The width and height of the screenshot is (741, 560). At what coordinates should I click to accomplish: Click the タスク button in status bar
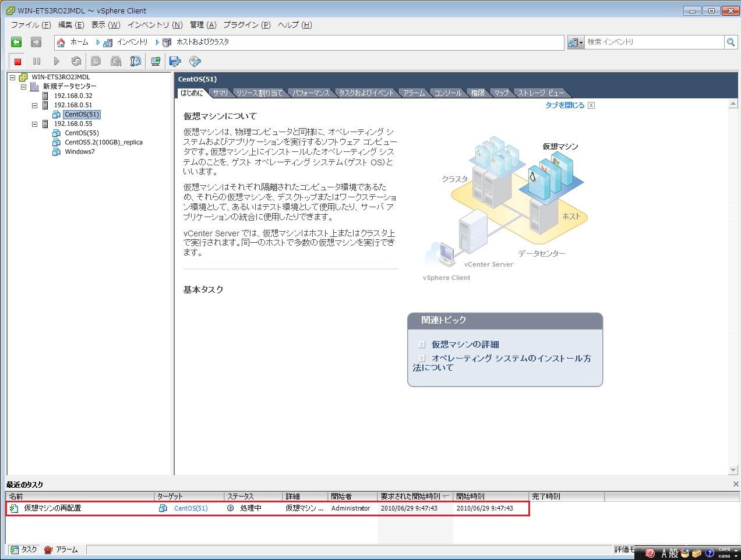point(23,550)
